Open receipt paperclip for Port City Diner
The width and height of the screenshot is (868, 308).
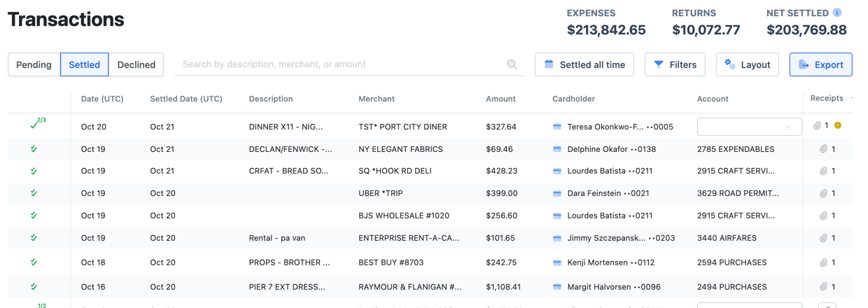pyautogui.click(x=817, y=126)
